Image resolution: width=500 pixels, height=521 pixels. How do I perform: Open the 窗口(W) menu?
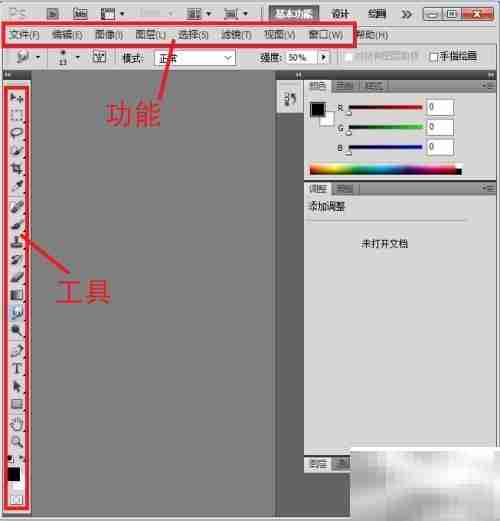click(x=325, y=34)
